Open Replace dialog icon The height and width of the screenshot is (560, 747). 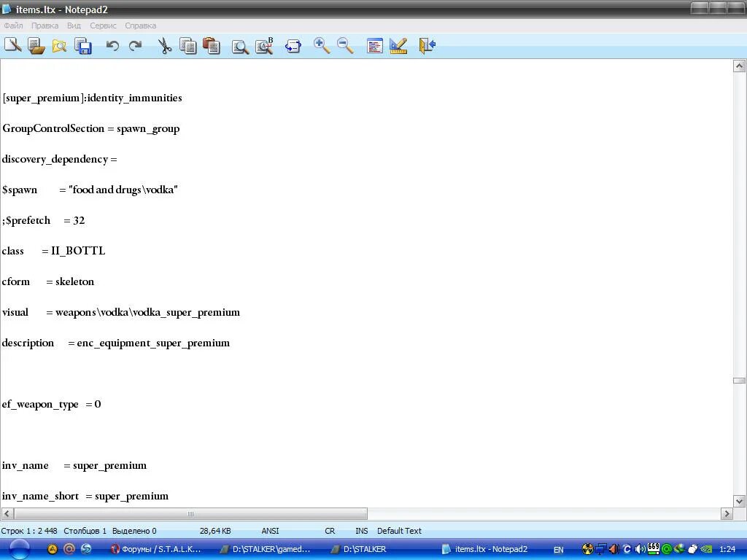[264, 46]
